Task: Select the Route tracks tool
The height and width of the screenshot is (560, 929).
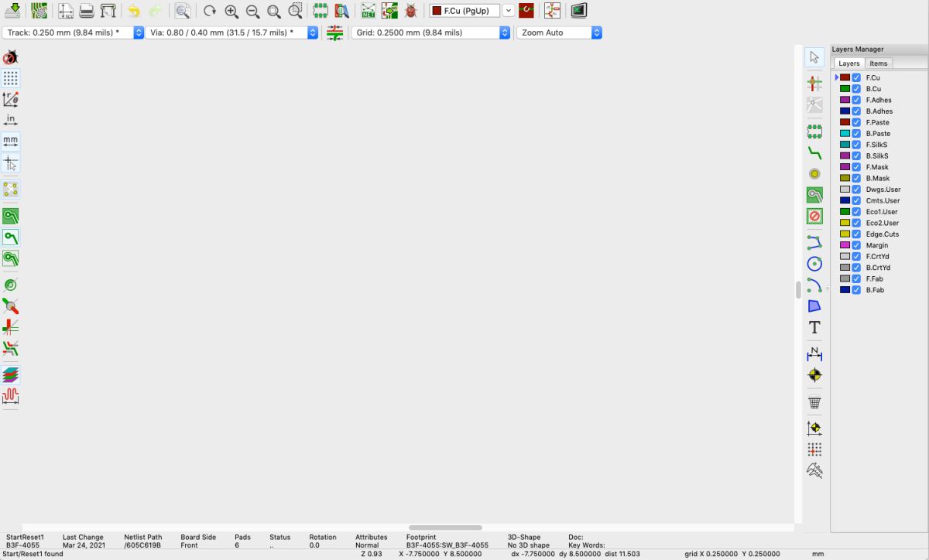Action: 814,152
